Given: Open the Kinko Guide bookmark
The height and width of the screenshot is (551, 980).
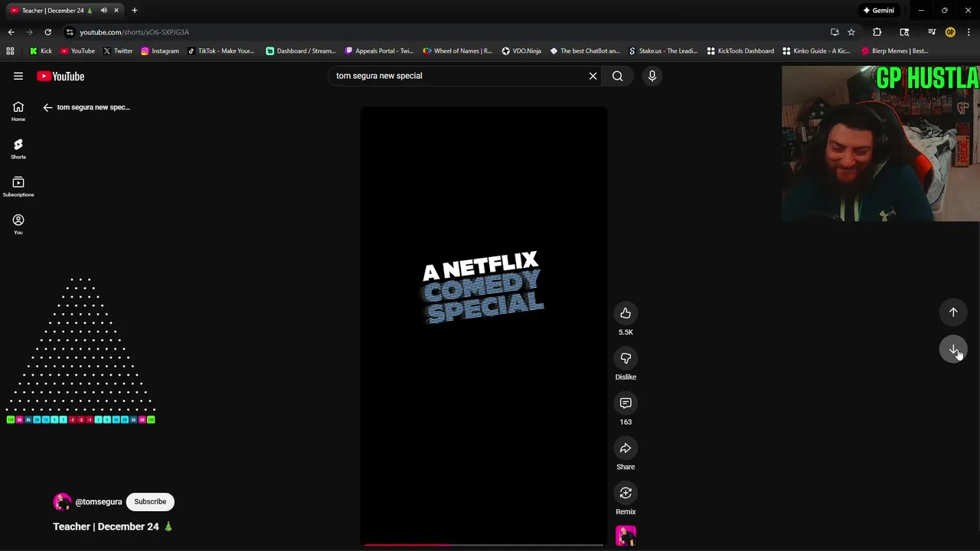Looking at the screenshot, I should coord(816,51).
